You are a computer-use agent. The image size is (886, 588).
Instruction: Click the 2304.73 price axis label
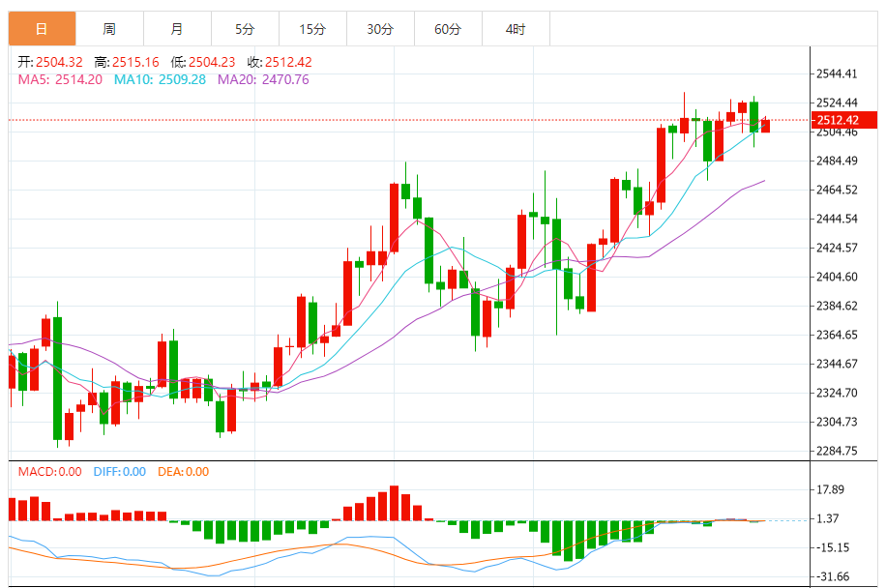click(837, 422)
